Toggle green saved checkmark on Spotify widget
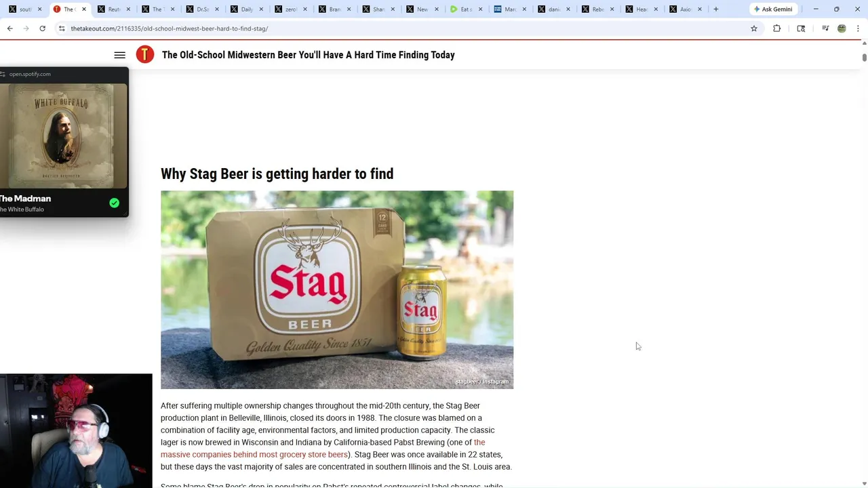The width and height of the screenshot is (868, 488). (x=114, y=203)
